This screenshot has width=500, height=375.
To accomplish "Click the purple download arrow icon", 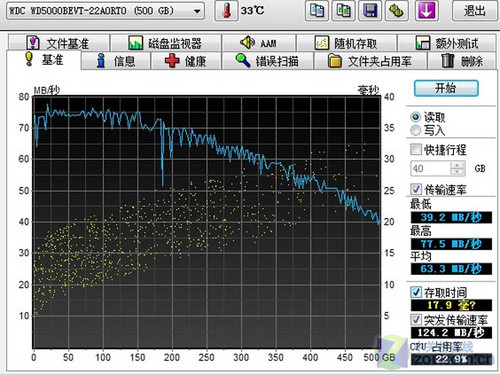I will click(426, 11).
